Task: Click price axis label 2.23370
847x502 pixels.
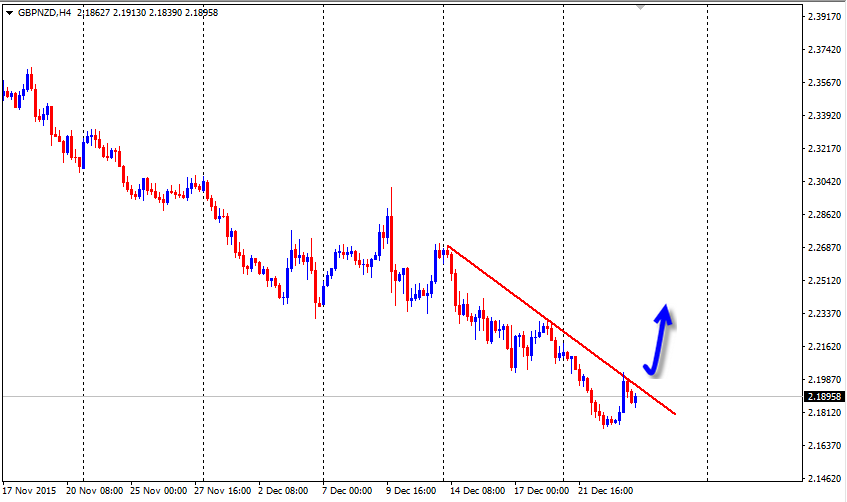Action: 824,313
